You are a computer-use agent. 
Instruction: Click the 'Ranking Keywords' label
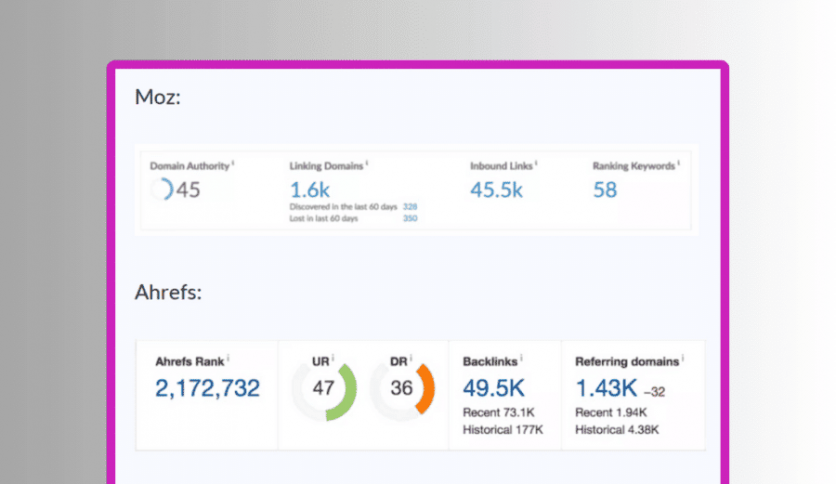coord(634,166)
